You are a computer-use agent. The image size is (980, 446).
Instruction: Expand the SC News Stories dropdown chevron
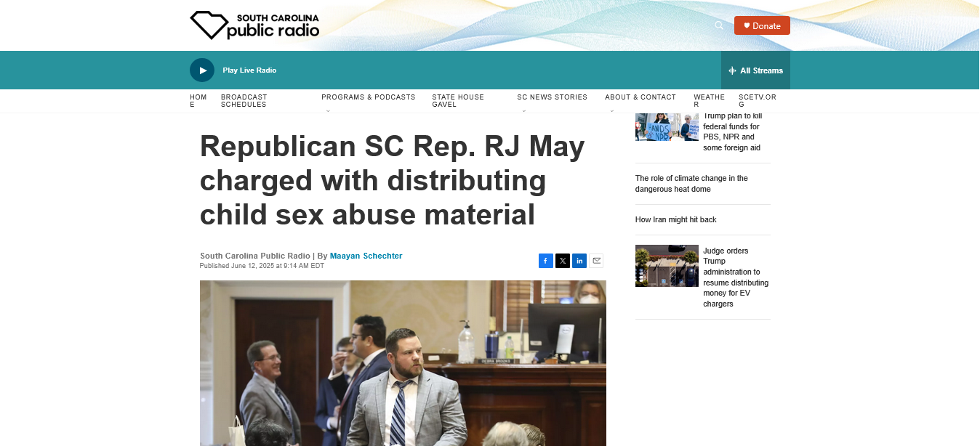pyautogui.click(x=523, y=110)
